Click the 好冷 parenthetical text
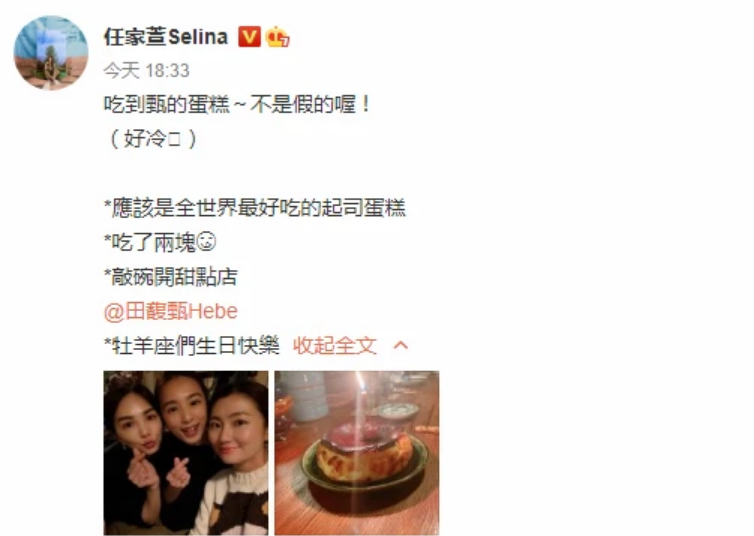 pyautogui.click(x=150, y=139)
